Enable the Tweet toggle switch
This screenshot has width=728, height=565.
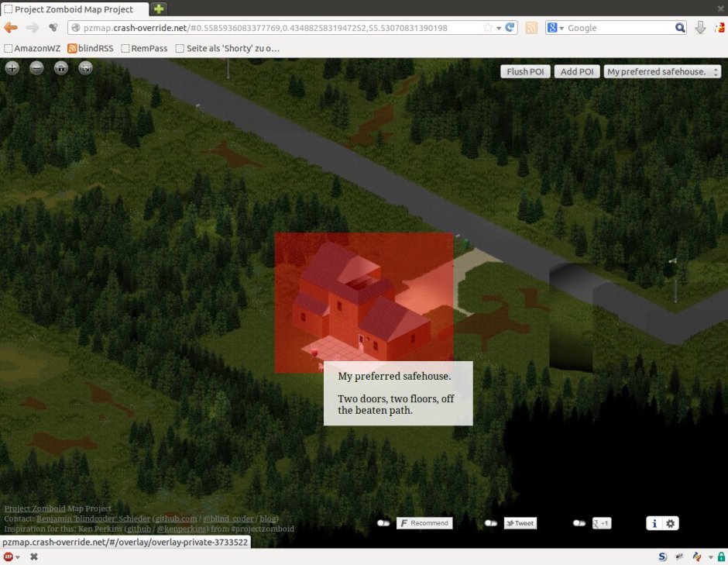coord(490,523)
